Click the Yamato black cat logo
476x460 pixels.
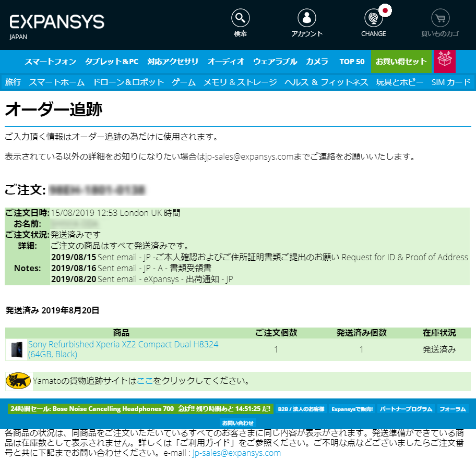coord(18,381)
